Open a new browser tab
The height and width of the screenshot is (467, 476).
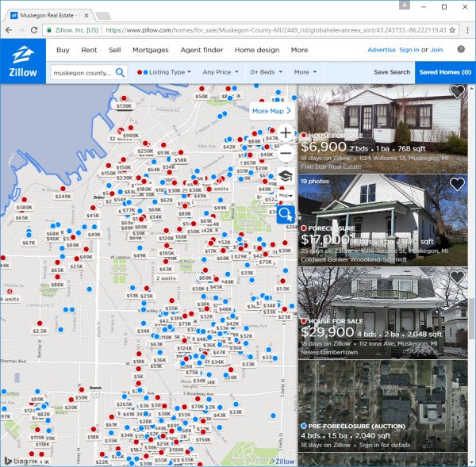103,16
